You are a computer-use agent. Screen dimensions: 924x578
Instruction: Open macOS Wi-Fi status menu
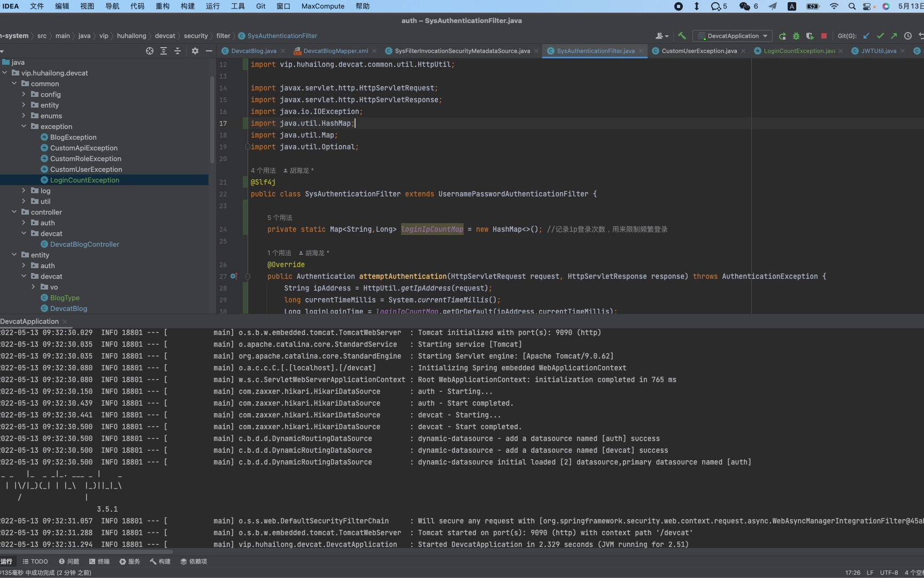pyautogui.click(x=834, y=6)
